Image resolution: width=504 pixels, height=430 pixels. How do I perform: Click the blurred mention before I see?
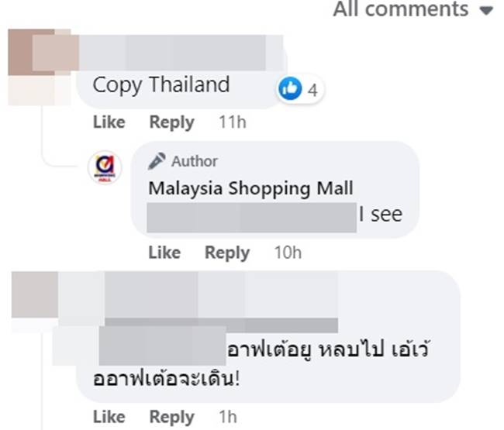252,218
